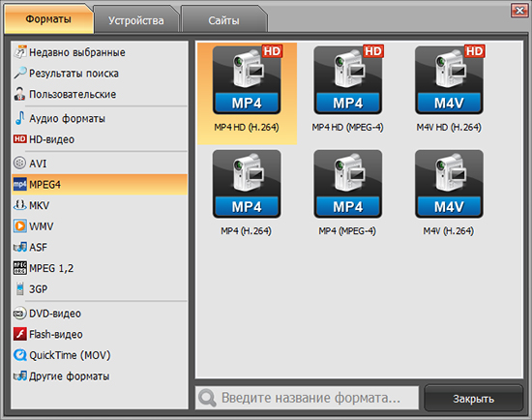
Task: Select the M4V (H.264) format icon
Action: coord(449,184)
